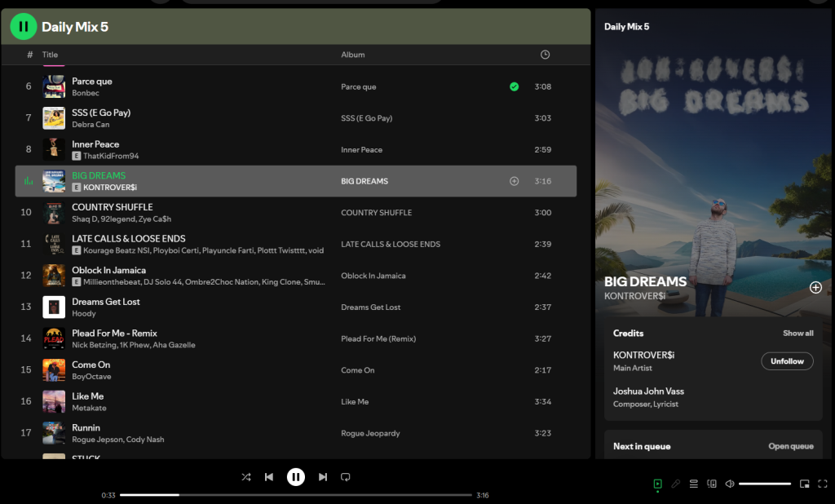Click Like Me cover thumbnail
This screenshot has height=504, width=835.
54,401
